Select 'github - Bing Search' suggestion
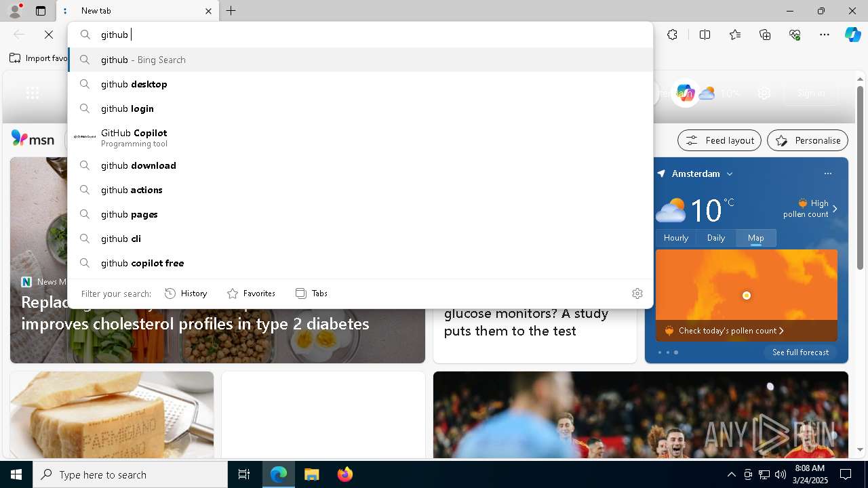 [x=361, y=60]
